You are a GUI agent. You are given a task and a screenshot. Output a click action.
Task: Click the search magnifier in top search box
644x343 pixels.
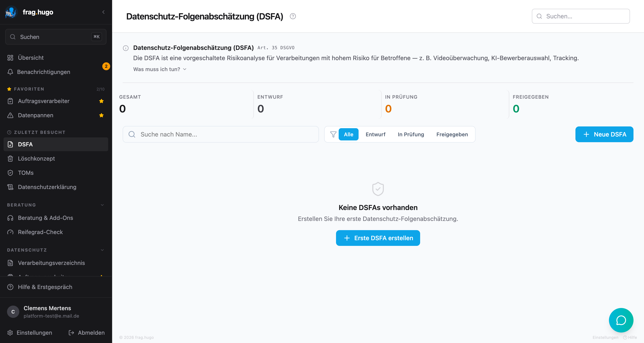539,16
